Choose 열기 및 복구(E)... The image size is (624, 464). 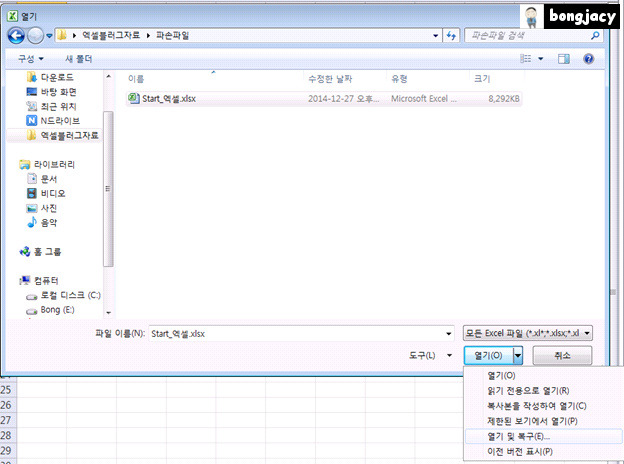(544, 437)
